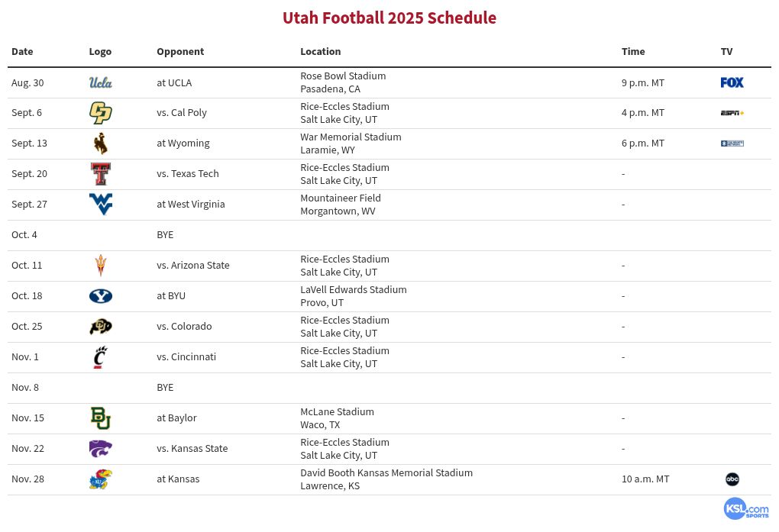The image size is (779, 532).
Task: Click the UCLA team logo
Action: point(100,82)
